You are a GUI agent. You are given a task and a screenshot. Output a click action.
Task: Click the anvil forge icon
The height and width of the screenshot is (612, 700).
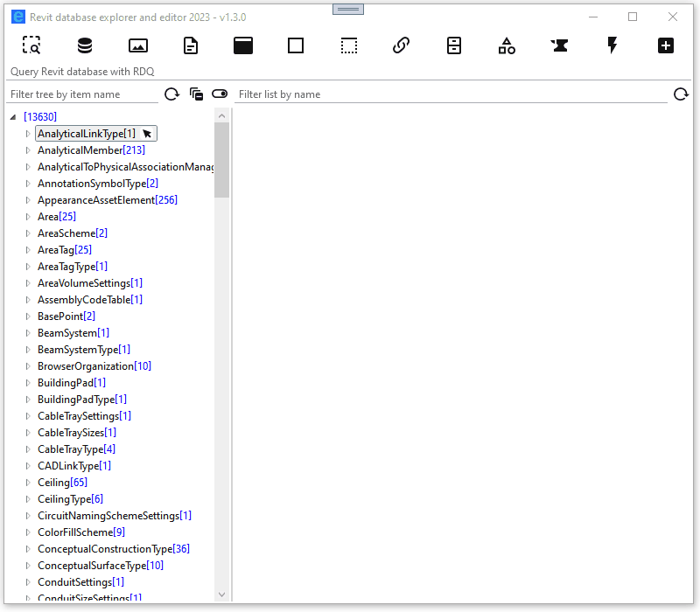(x=559, y=45)
